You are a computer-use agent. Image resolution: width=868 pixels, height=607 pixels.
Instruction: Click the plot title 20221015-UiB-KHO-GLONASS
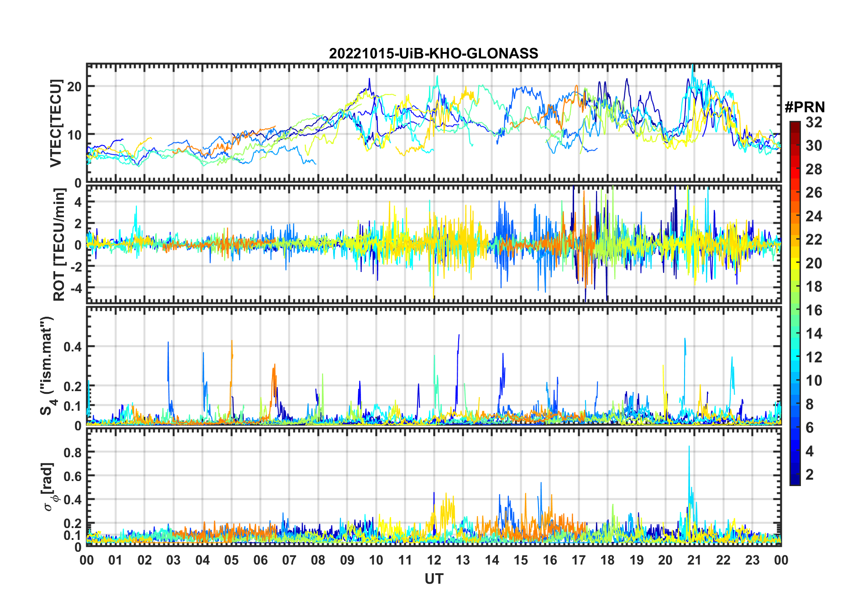434,54
